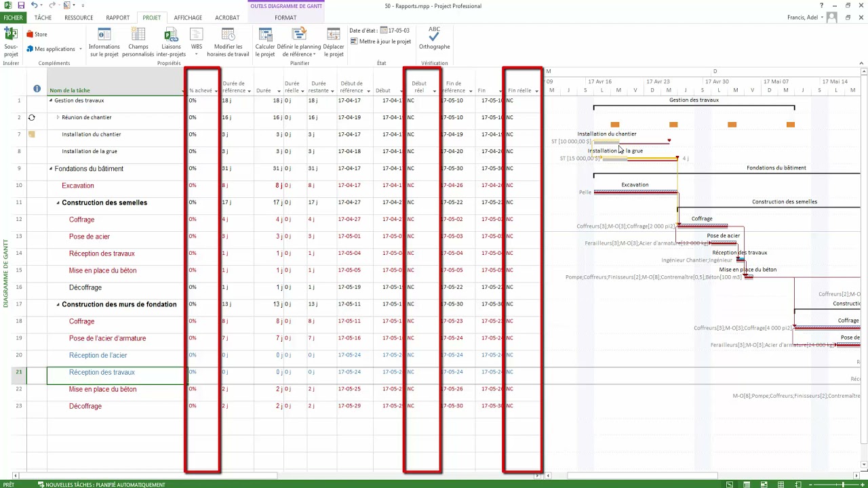Click the info indicator column header icon
The height and width of the screenshot is (488, 868).
pyautogui.click(x=37, y=89)
